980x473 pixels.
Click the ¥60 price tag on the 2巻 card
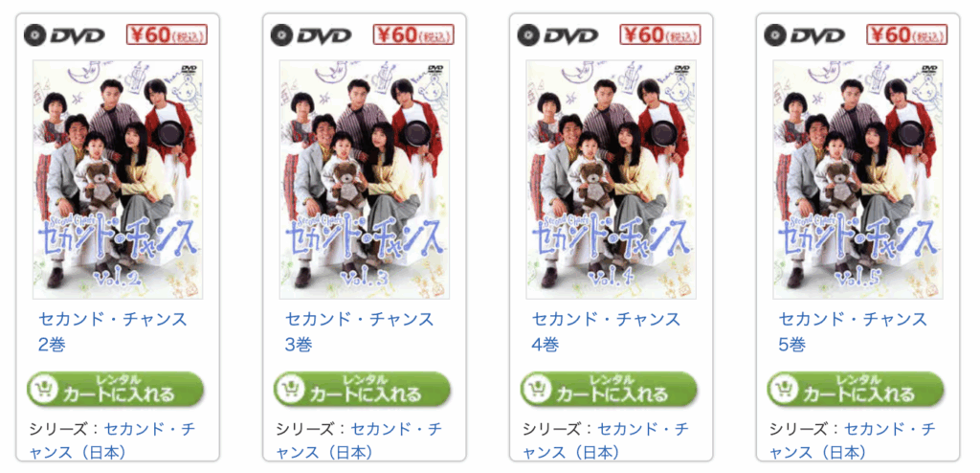pos(167,34)
